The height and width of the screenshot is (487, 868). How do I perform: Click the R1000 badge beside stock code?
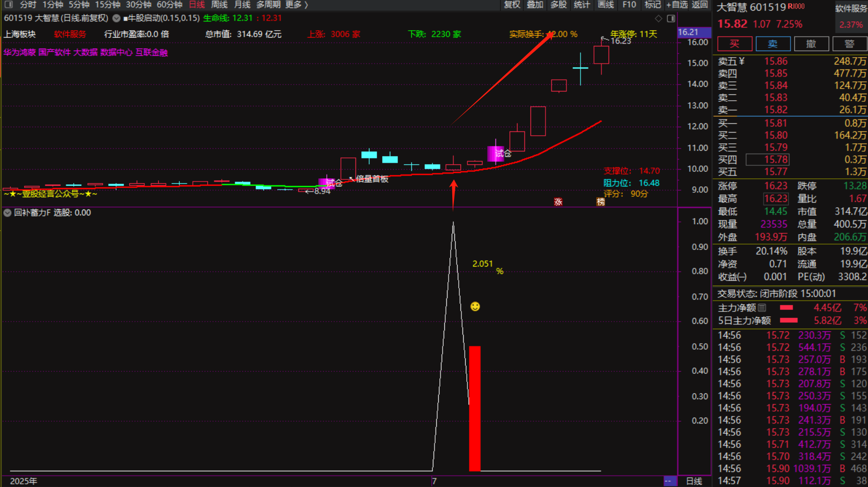click(796, 6)
